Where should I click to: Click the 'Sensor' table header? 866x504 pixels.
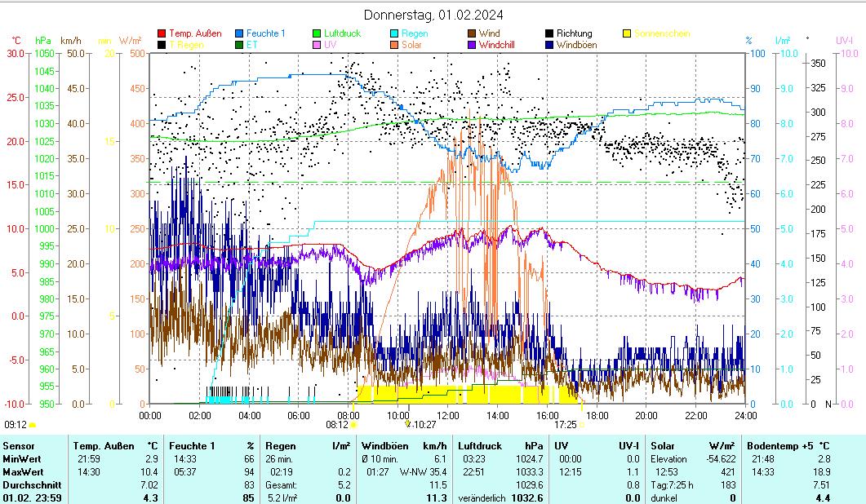coord(19,446)
